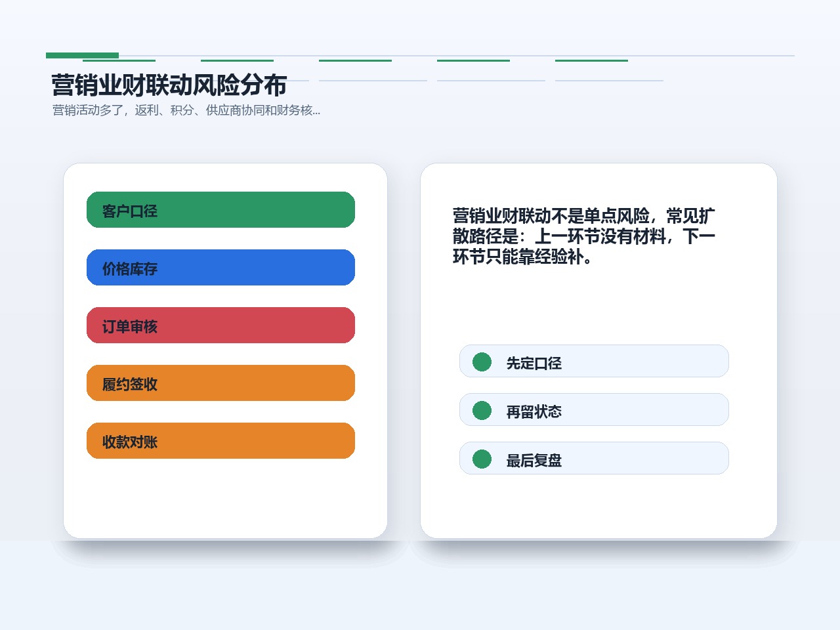Choose the orange 履约签收 bar
This screenshot has height=630, width=840.
click(220, 383)
